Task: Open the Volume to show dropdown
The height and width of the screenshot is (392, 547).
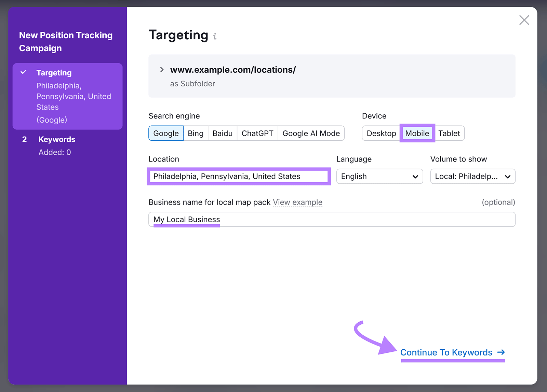Action: coord(473,176)
